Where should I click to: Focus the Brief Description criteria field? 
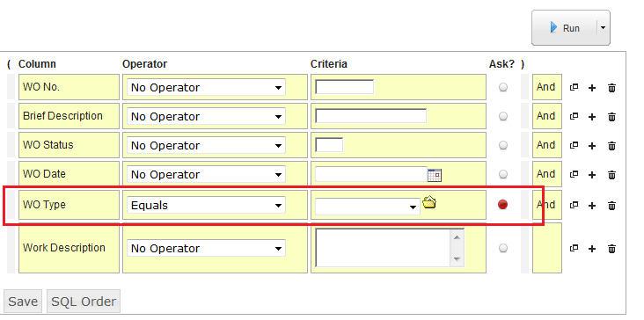click(x=370, y=116)
